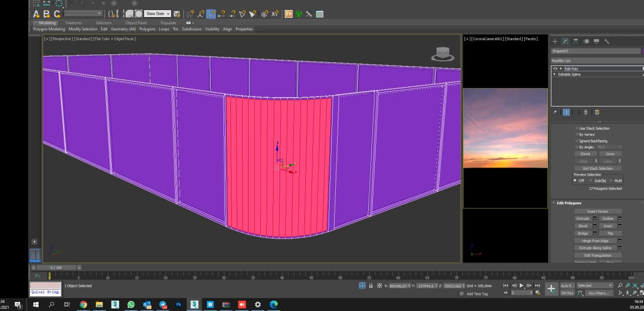Toggle the selection lock padlock
The height and width of the screenshot is (311, 644).
(x=371, y=286)
